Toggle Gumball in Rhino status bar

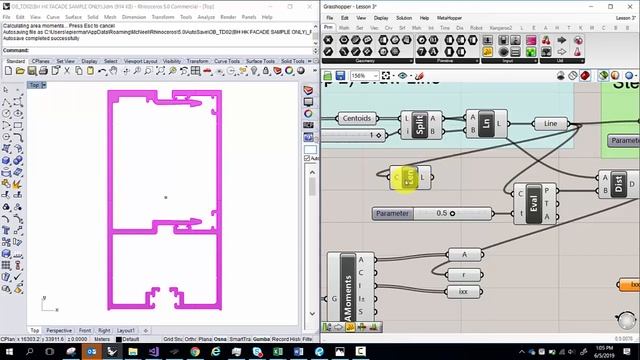(261, 339)
